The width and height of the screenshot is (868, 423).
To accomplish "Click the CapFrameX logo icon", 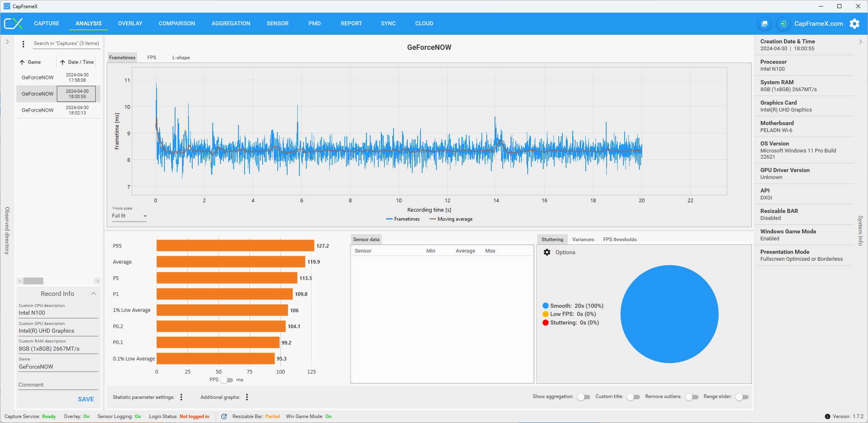I will pos(13,23).
